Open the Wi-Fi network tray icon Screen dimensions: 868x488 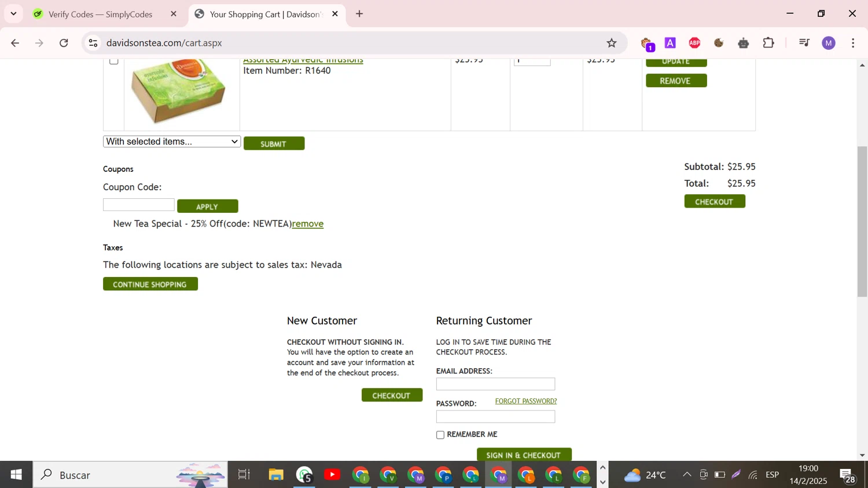[753, 475]
